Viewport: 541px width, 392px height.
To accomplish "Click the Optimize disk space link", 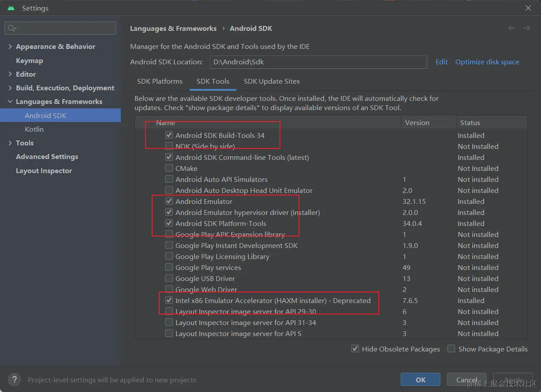I will (x=487, y=62).
